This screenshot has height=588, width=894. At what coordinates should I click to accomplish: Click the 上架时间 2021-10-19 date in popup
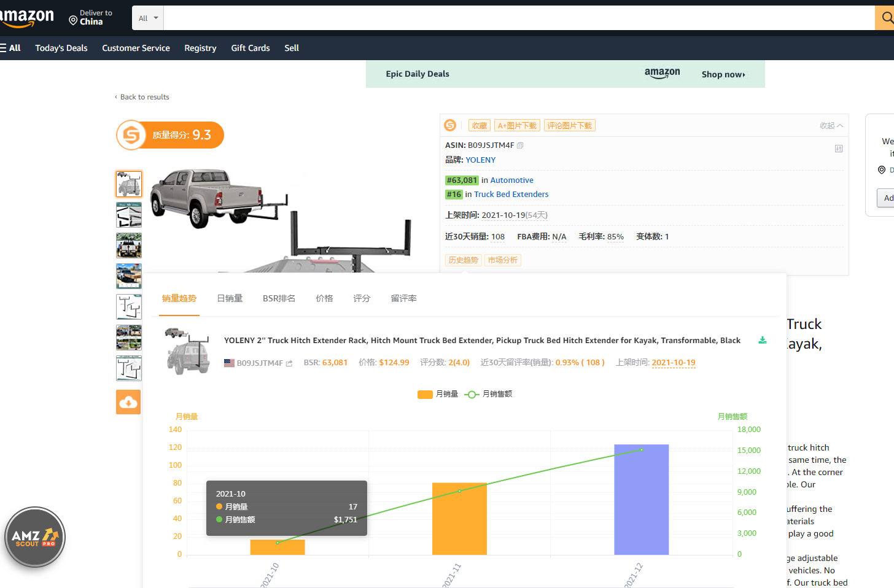(x=674, y=363)
